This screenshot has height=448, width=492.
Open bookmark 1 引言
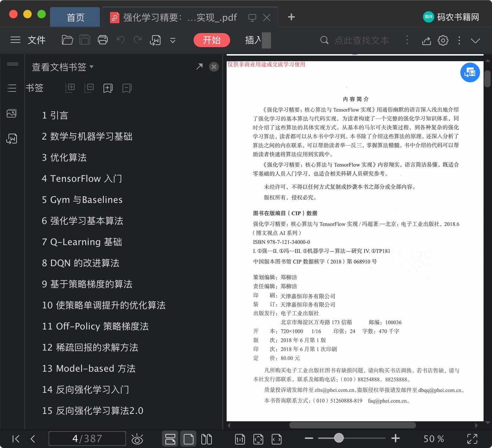tap(55, 115)
